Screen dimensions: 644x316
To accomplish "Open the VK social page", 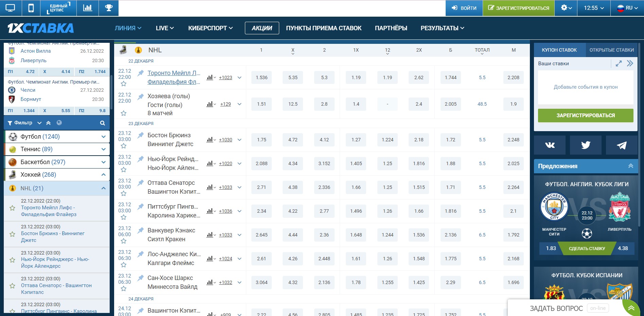I will tap(550, 145).
